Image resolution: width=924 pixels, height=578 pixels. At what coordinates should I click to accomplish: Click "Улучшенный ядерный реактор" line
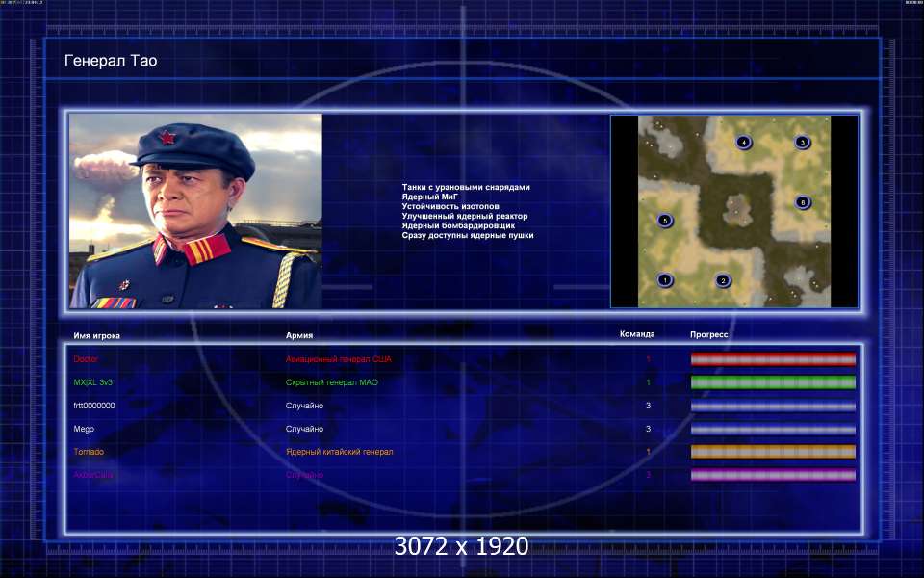click(465, 216)
